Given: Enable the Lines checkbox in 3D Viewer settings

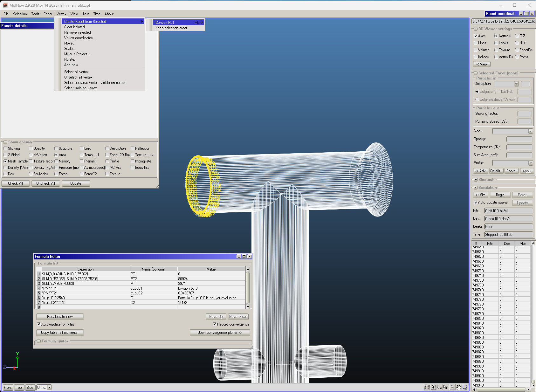Looking at the screenshot, I should tap(476, 43).
